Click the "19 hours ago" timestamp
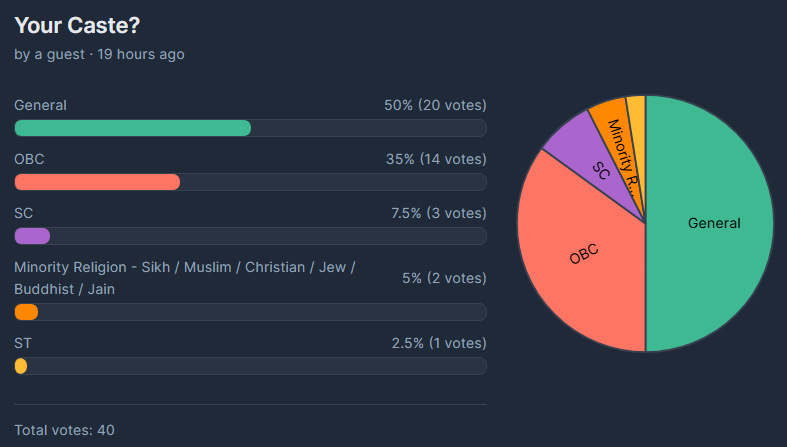This screenshot has height=447, width=787. (141, 54)
